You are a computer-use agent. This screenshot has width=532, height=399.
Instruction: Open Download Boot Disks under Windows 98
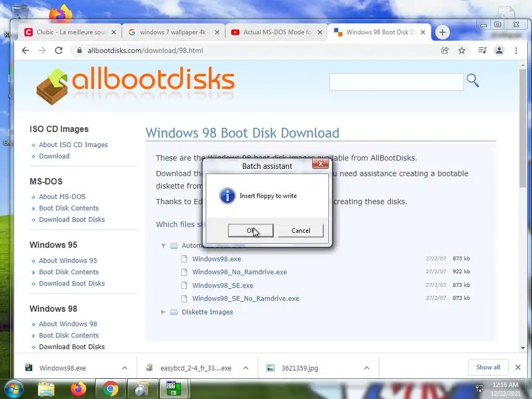pyautogui.click(x=72, y=347)
